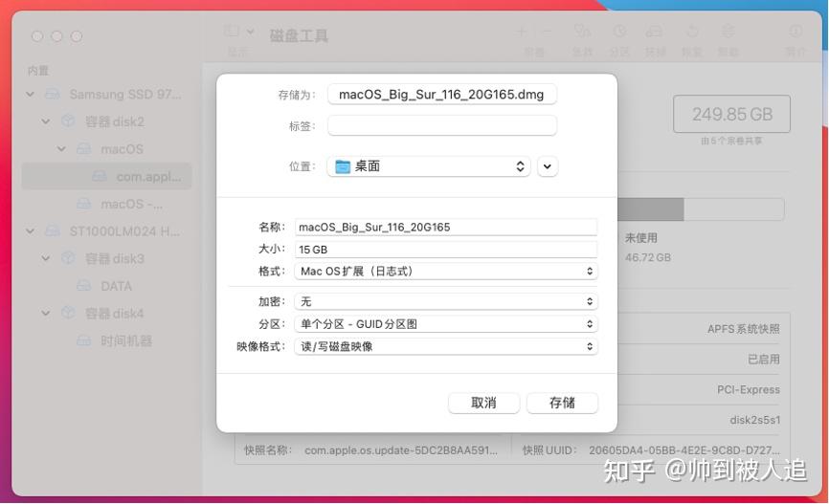
Task: Open the 位置 location popup showing 桌面
Action: 429,166
